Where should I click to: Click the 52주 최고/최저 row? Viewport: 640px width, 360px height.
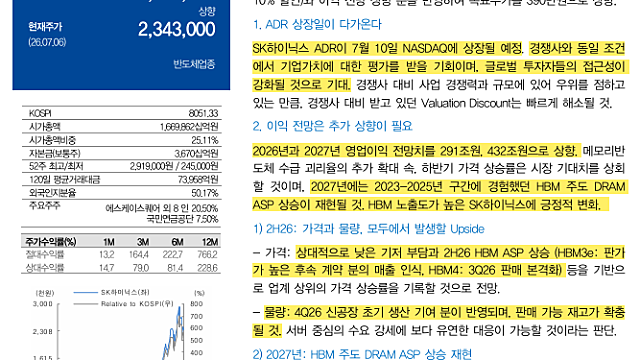coord(121,166)
